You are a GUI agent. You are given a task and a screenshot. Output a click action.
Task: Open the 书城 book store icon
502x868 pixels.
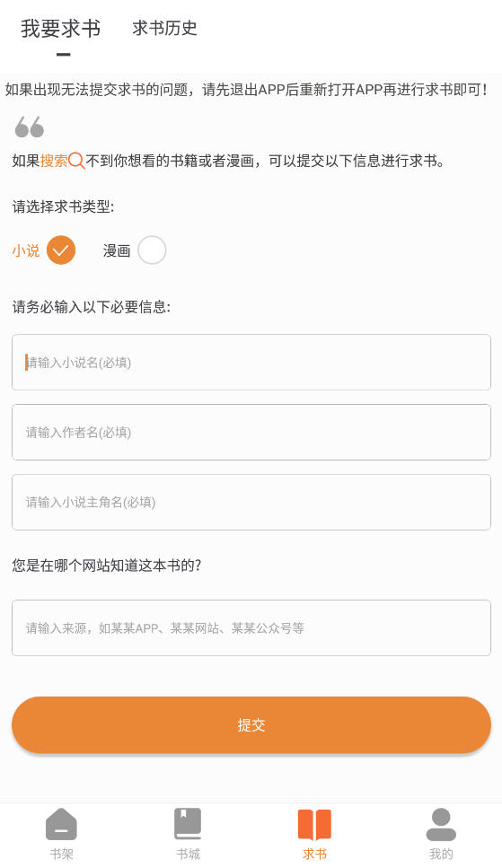click(188, 824)
